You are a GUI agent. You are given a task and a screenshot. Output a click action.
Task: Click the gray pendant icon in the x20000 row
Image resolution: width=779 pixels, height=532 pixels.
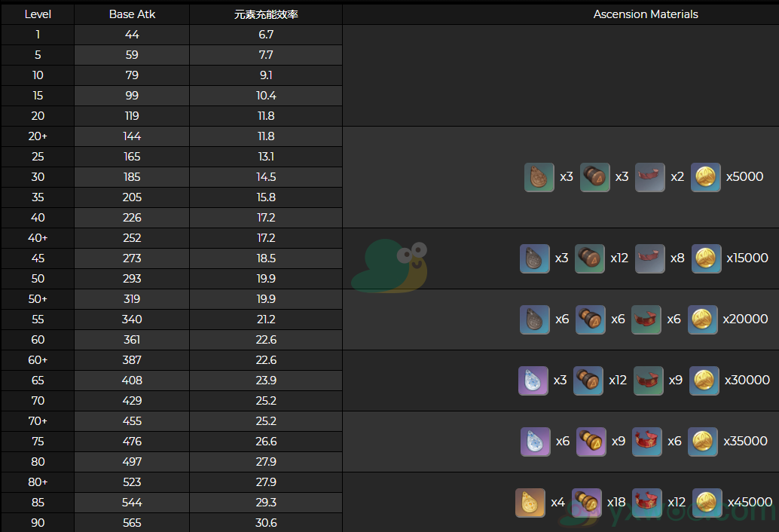click(x=535, y=320)
